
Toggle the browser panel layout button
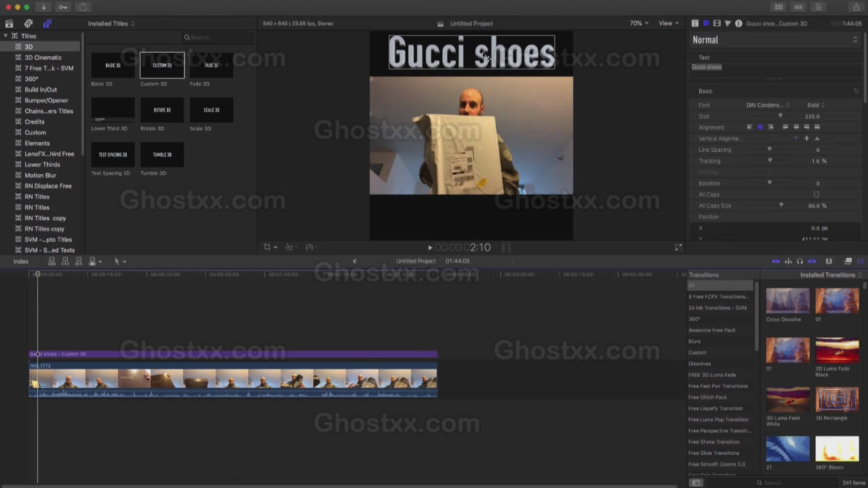click(x=778, y=7)
